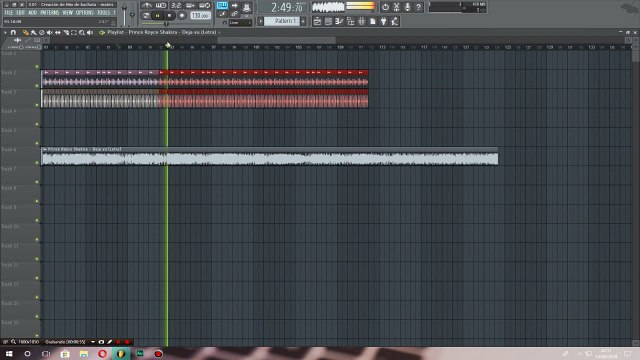Click the 130 tempo field
This screenshot has width=640, height=360.
click(200, 16)
